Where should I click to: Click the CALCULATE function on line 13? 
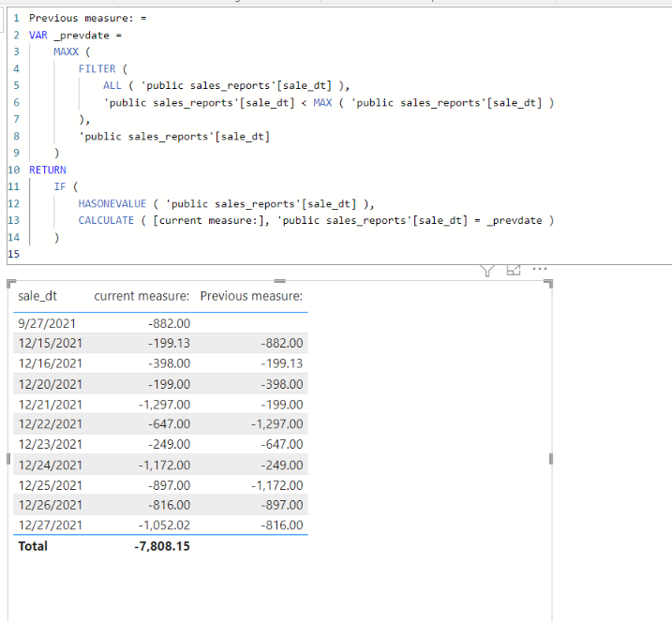(106, 221)
